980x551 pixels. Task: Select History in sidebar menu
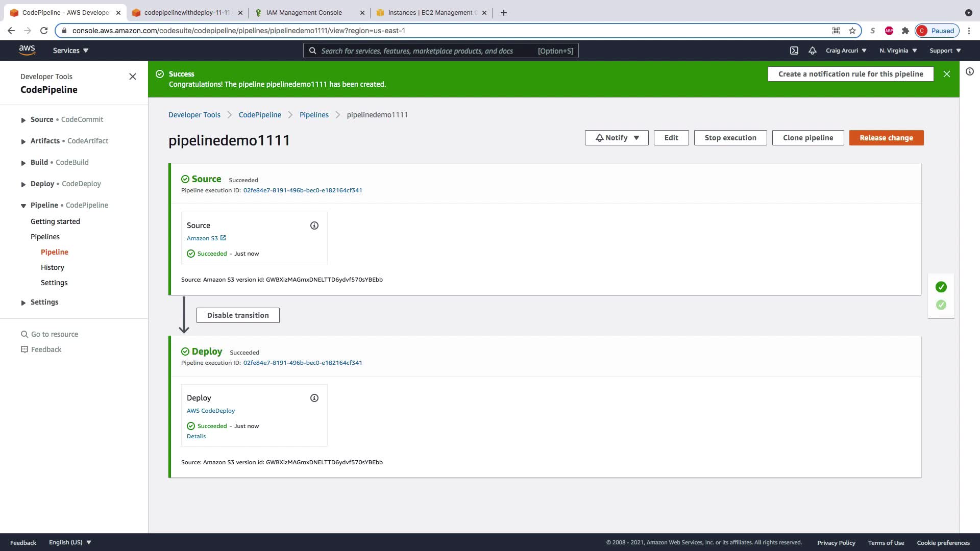point(53,267)
